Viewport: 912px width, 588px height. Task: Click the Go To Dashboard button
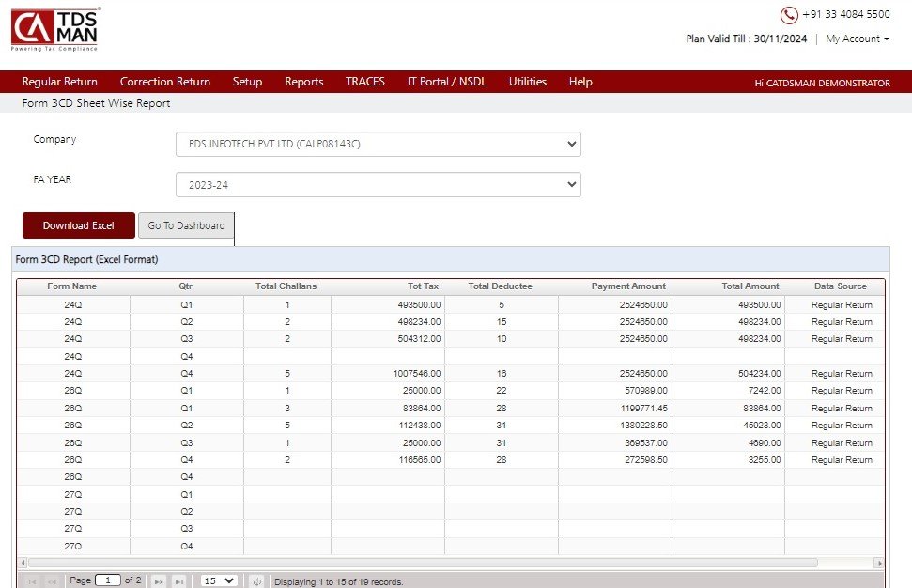click(185, 225)
